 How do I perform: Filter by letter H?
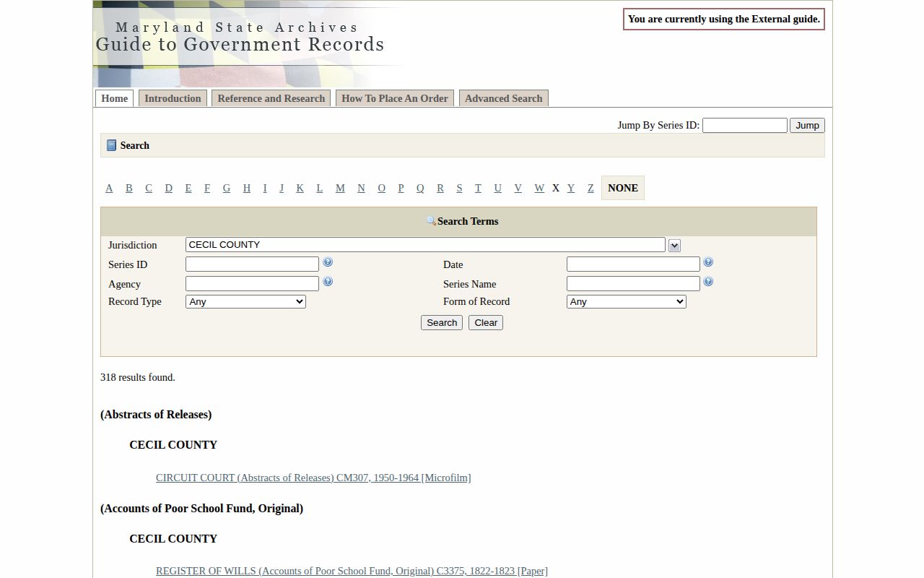point(246,188)
